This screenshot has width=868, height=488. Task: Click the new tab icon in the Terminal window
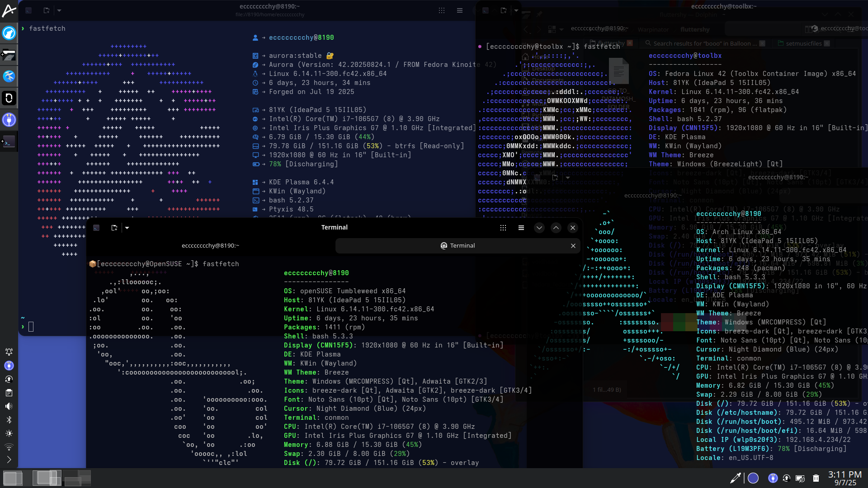(114, 228)
